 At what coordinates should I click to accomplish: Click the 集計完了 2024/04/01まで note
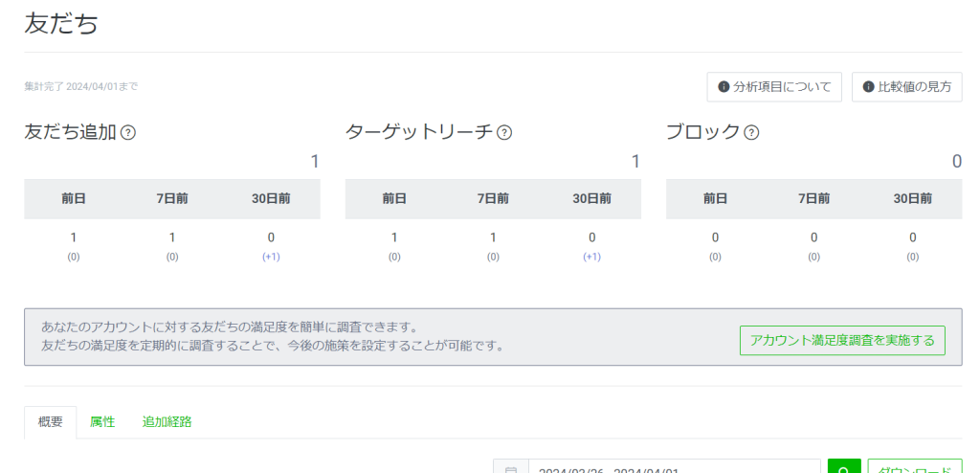(80, 87)
